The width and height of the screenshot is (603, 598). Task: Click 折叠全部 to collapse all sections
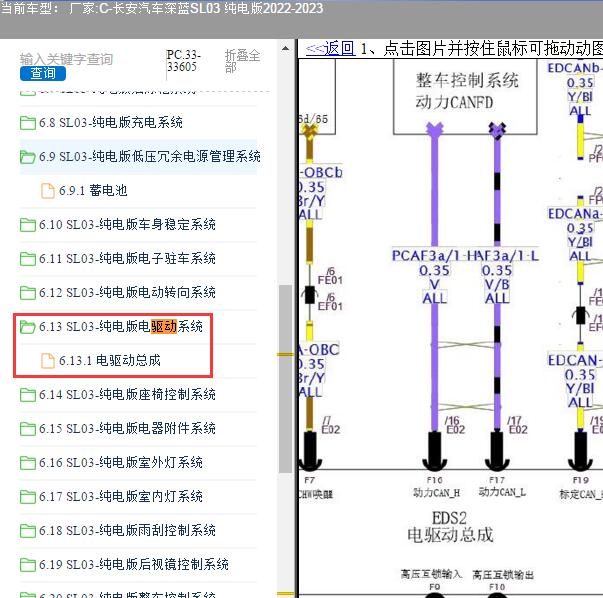click(x=242, y=61)
